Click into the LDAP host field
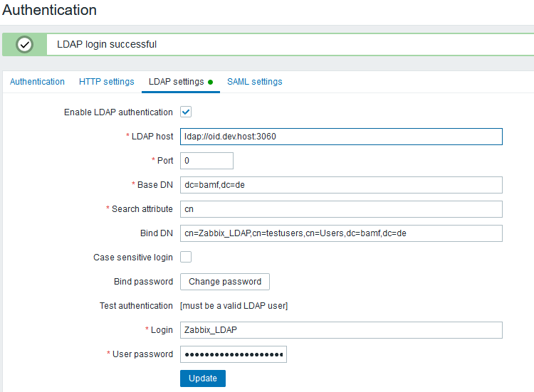The width and height of the screenshot is (534, 392). click(x=341, y=137)
